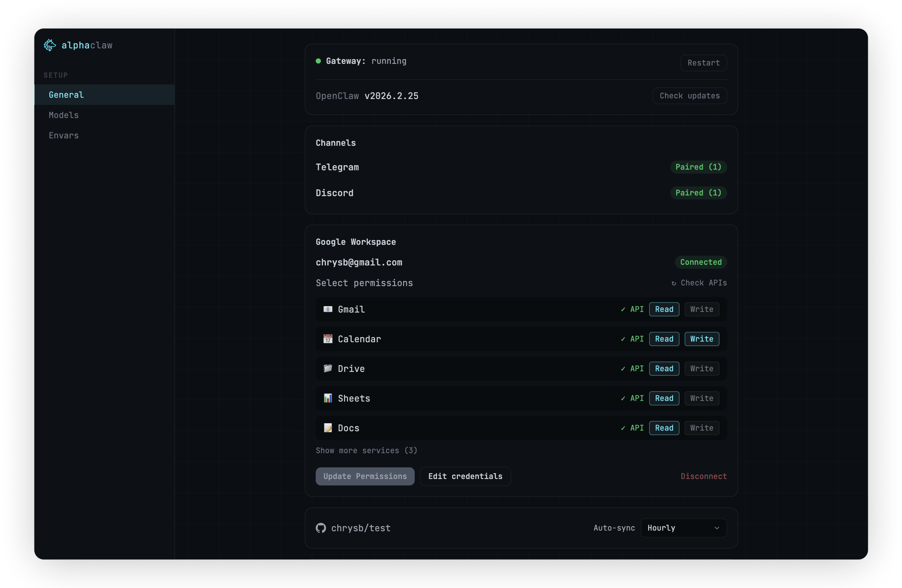
Task: Click the Docs API check status
Action: click(x=632, y=428)
